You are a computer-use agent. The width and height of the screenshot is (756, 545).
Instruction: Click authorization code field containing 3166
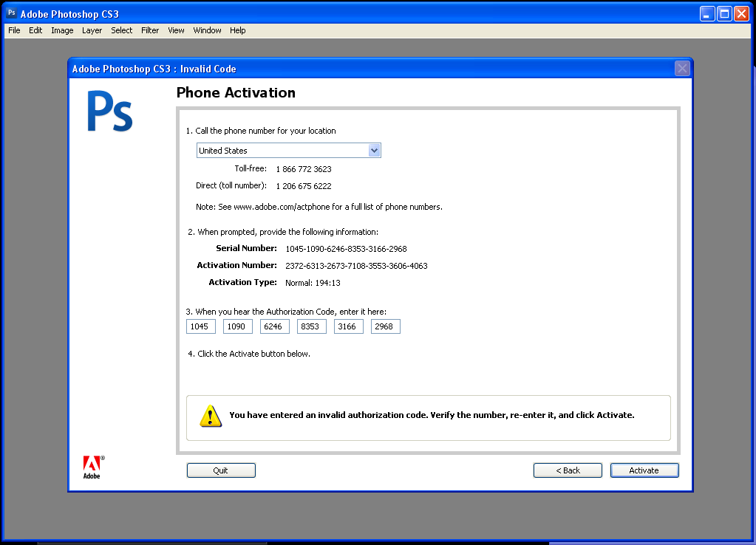pos(349,326)
